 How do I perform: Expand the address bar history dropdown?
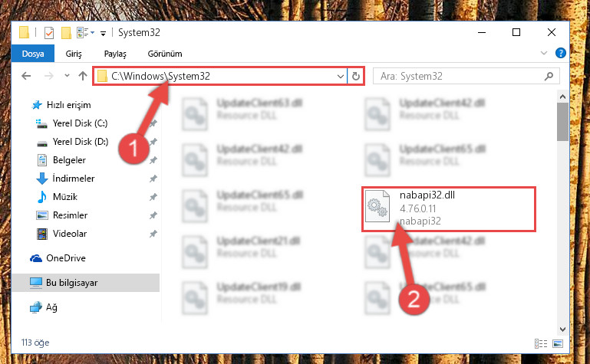coord(341,77)
